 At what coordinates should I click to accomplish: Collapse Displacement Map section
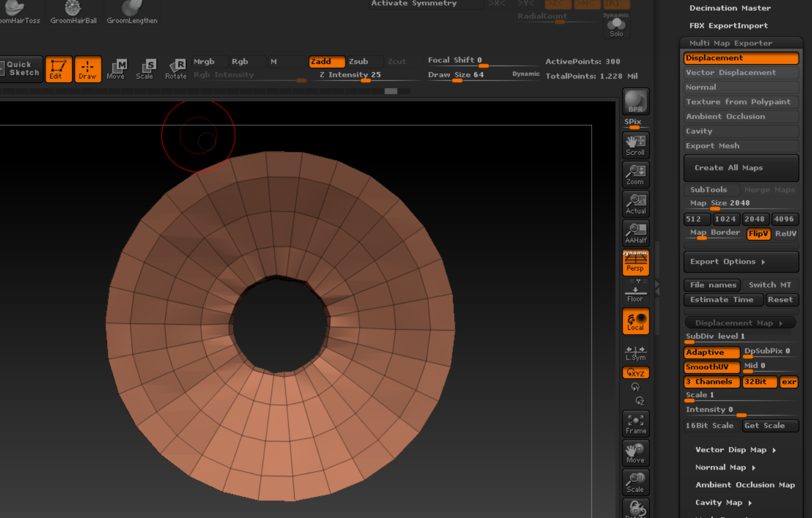point(740,323)
